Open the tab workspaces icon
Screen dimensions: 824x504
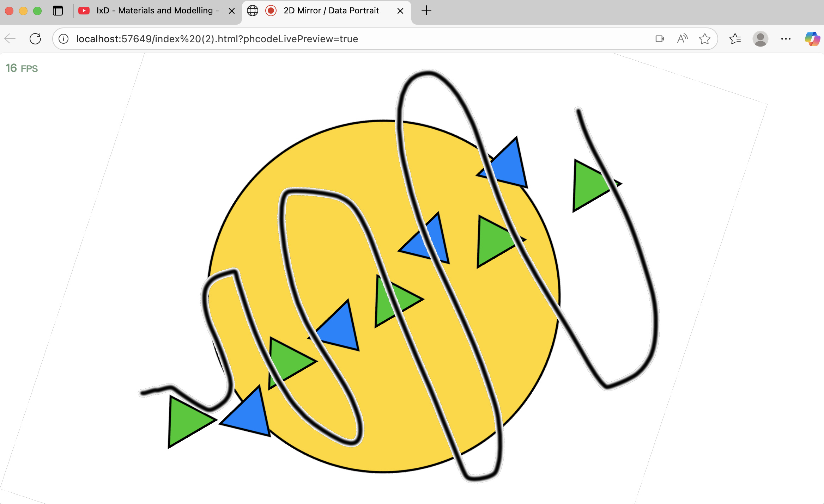pos(57,11)
